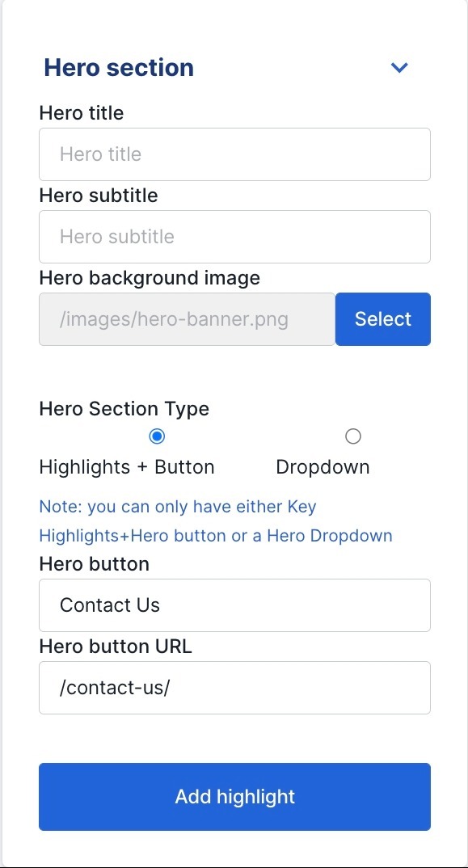This screenshot has height=868, width=468.
Task: Select the Dropdown radio button
Action: pos(352,436)
